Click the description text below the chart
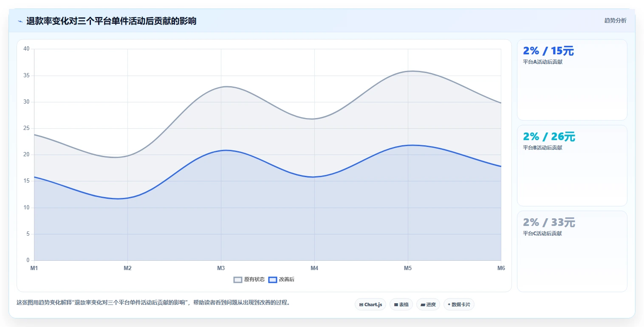This screenshot has width=644, height=327. coord(153,303)
